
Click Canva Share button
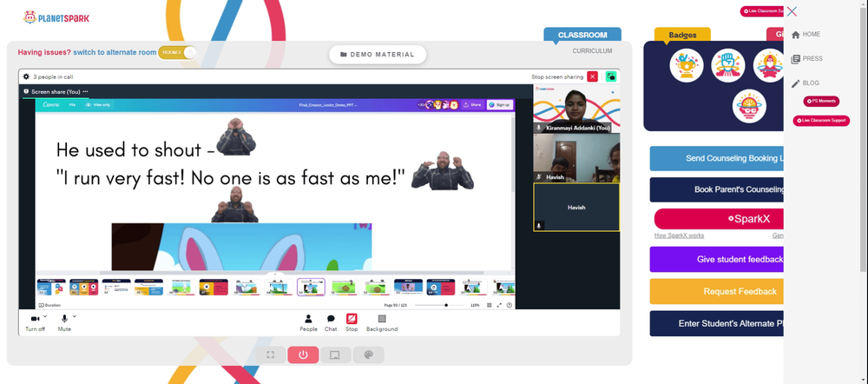472,105
